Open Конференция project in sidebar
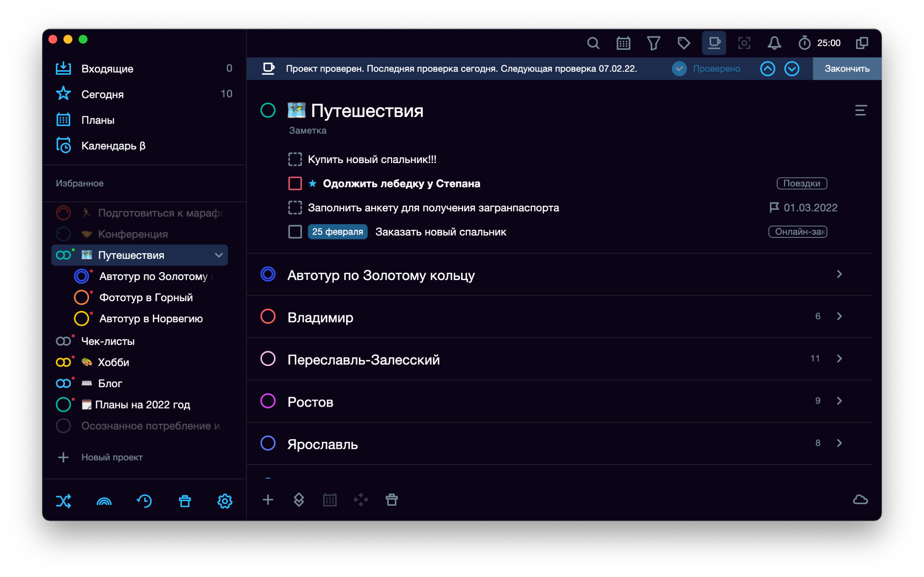This screenshot has width=924, height=577. [x=140, y=234]
